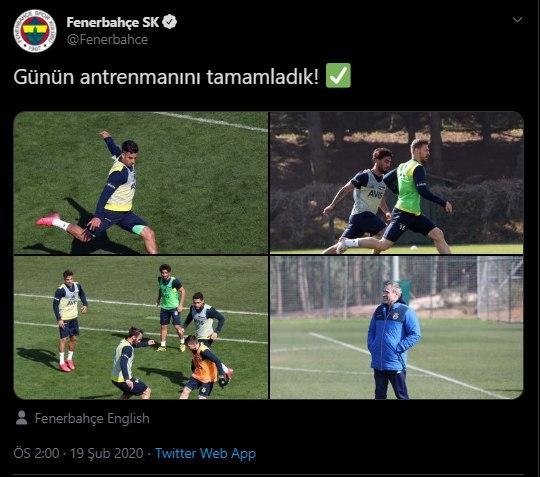
Task: Open photo of five players training
Action: (141, 328)
